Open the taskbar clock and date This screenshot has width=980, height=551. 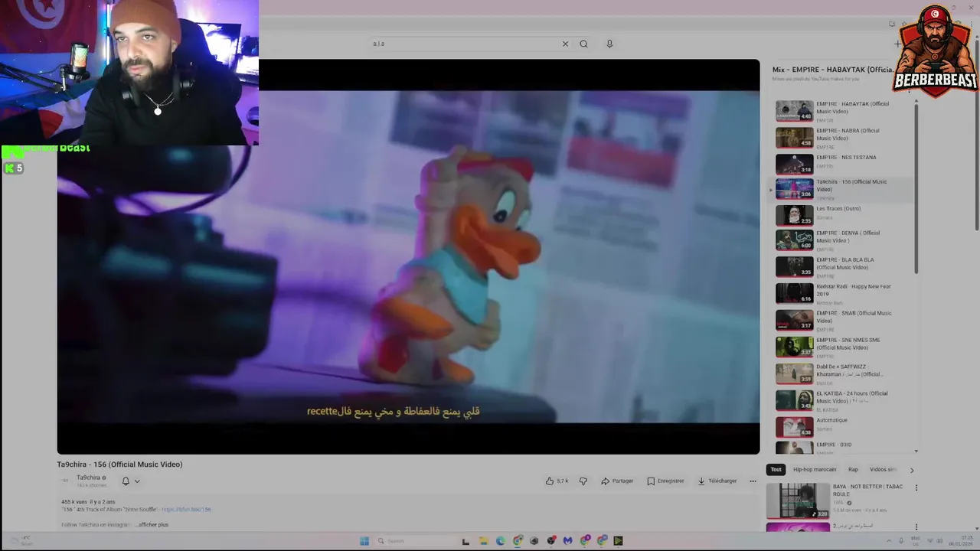point(961,541)
